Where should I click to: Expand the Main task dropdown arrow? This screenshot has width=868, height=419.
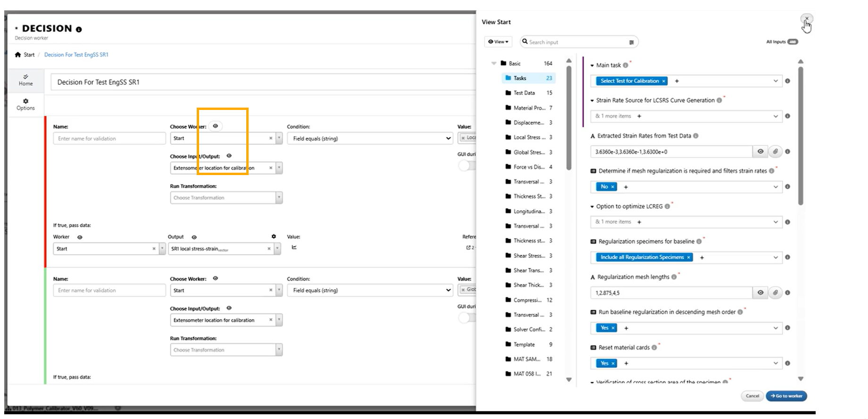775,81
